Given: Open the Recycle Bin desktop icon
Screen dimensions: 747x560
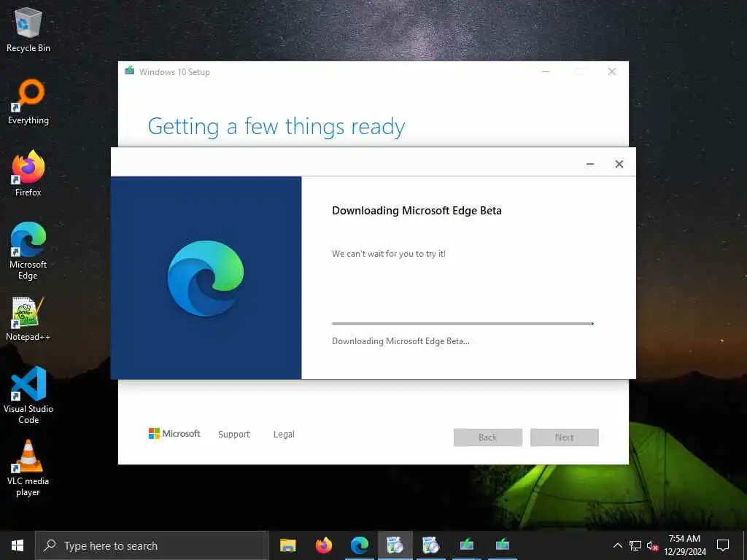Looking at the screenshot, I should (x=28, y=29).
